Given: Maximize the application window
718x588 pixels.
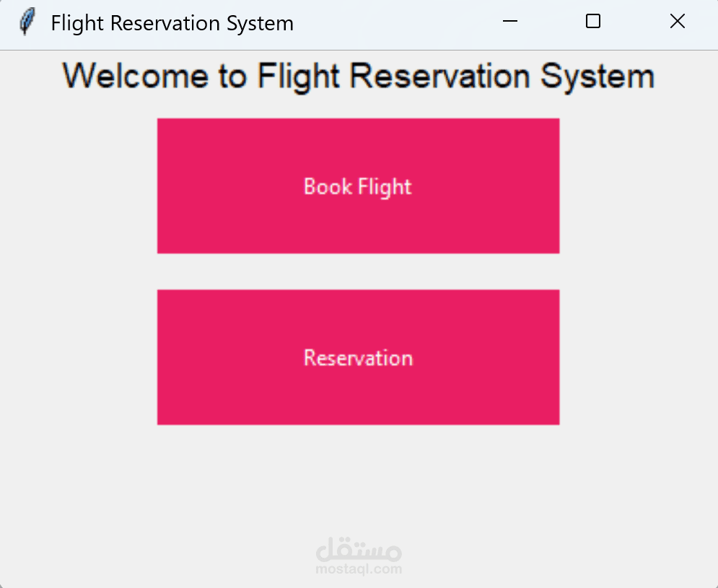Looking at the screenshot, I should point(592,22).
